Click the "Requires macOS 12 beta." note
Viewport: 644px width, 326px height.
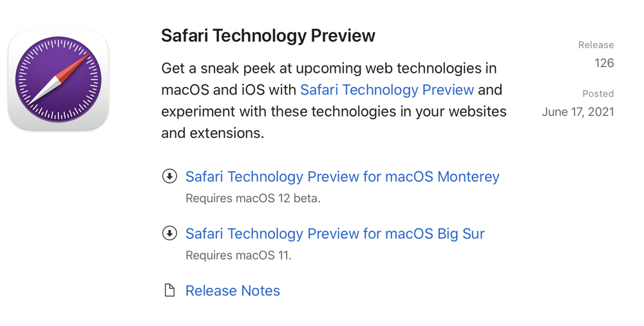(253, 198)
